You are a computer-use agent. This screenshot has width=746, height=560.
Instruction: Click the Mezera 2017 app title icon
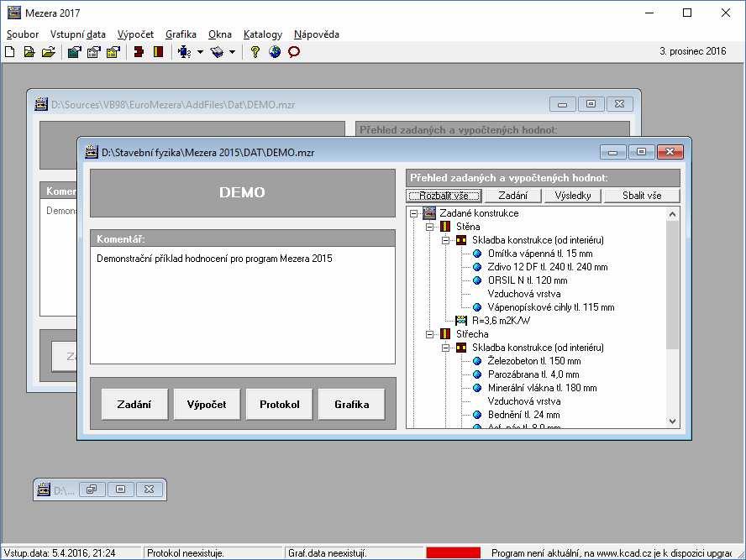(14, 13)
